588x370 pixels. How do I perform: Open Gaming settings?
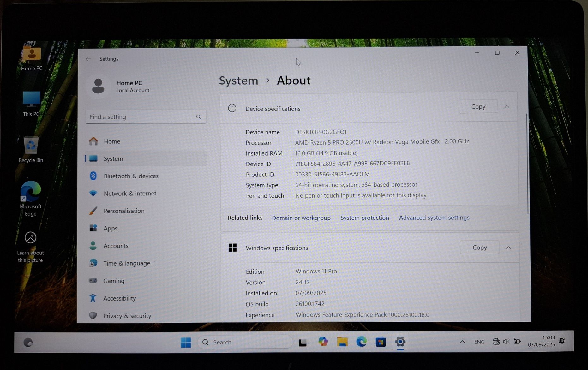pyautogui.click(x=146, y=281)
